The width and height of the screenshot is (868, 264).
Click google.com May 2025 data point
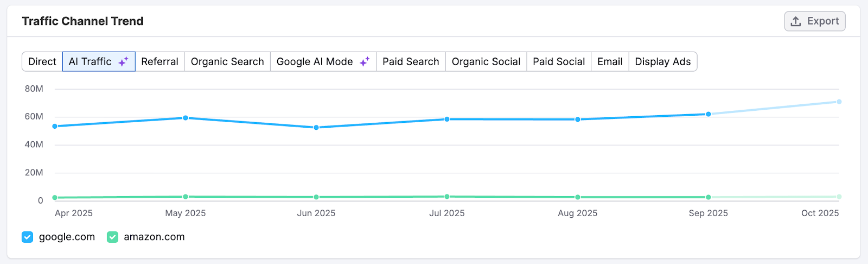(x=186, y=118)
